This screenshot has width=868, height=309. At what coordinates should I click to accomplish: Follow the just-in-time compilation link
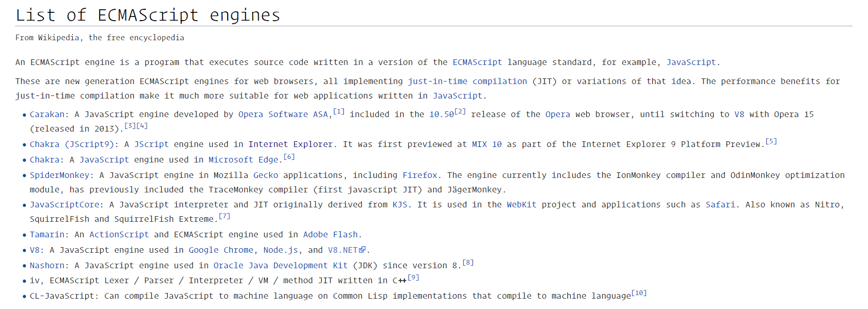coord(467,82)
